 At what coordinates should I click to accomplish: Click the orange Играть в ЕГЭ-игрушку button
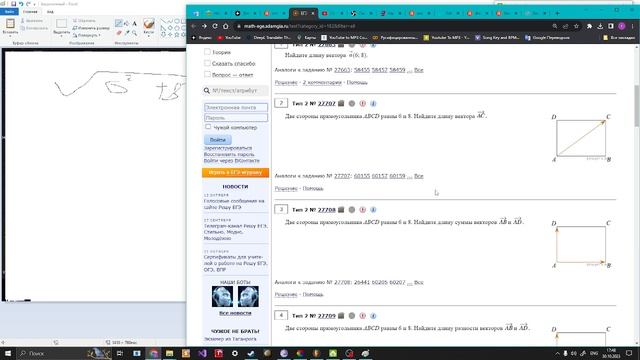tap(236, 172)
